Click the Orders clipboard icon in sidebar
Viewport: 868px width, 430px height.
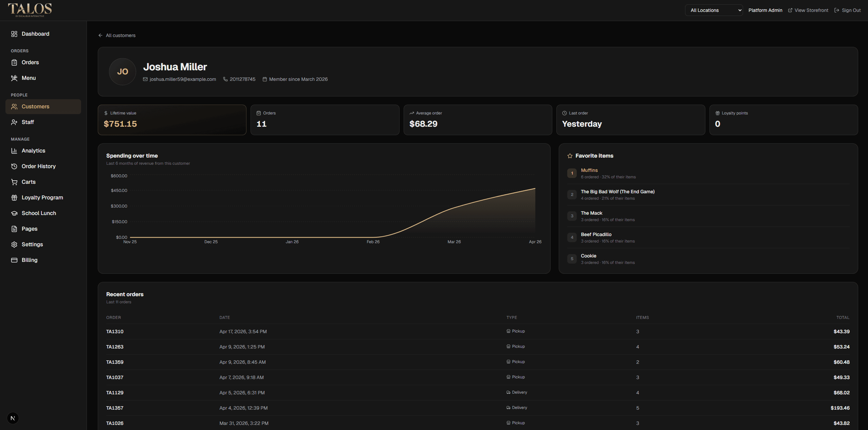[x=14, y=62]
